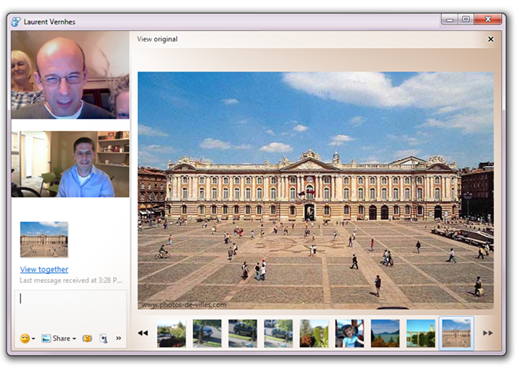Image resolution: width=530 pixels, height=377 pixels.
Task: Click the contact's webcam video with bald man
Action: point(70,75)
